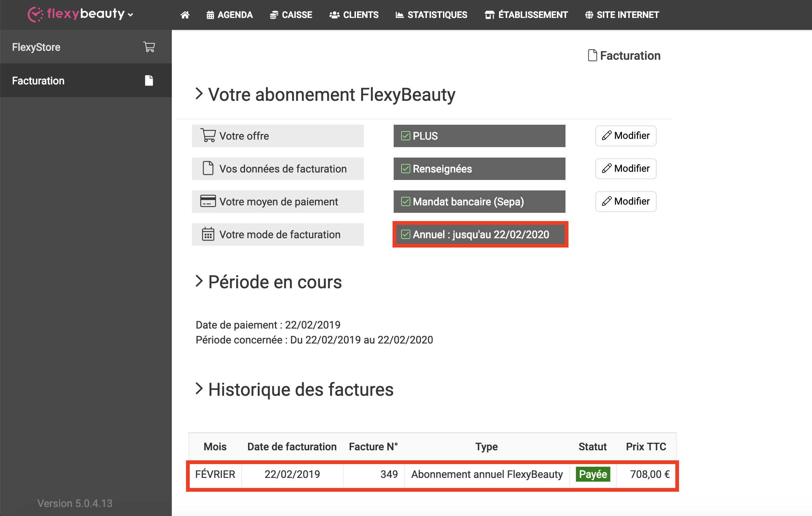Select Facturation in the sidebar

(x=86, y=81)
